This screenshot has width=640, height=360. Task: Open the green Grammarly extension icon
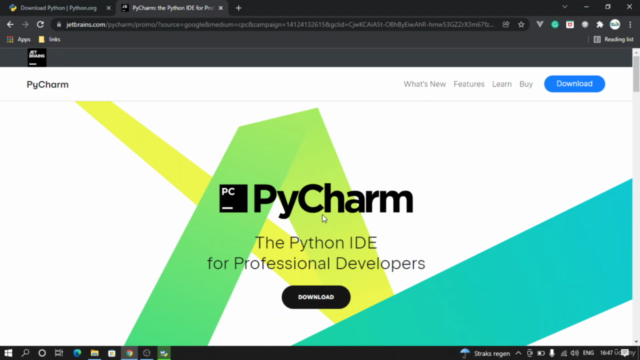click(555, 24)
